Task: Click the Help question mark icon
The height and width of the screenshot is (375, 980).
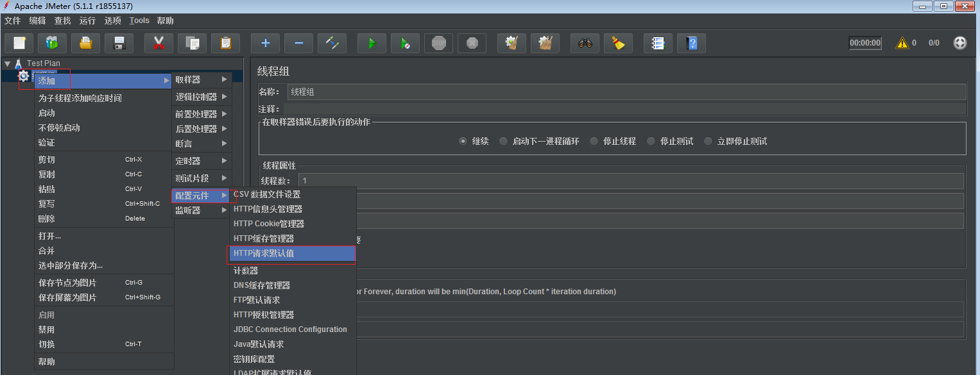Action: coord(692,44)
